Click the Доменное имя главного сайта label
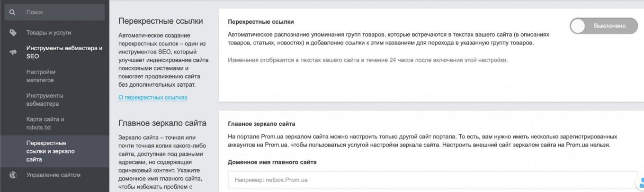This screenshot has width=644, height=192. tap(272, 162)
